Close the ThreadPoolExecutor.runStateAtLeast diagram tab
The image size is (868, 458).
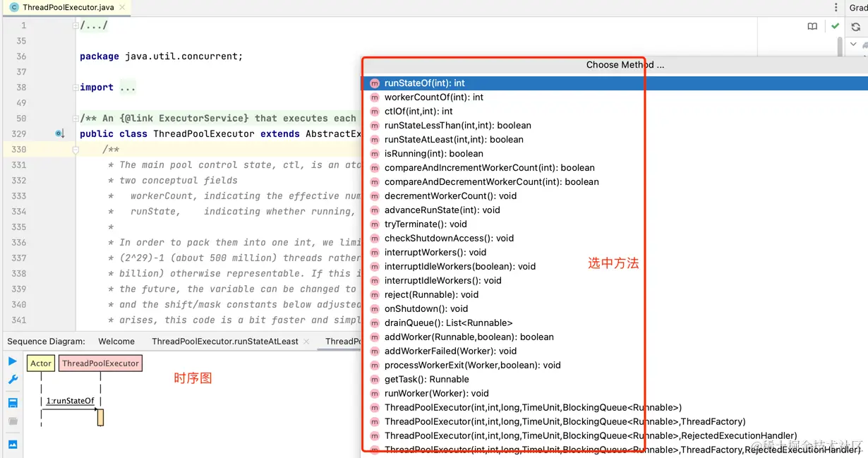click(306, 342)
